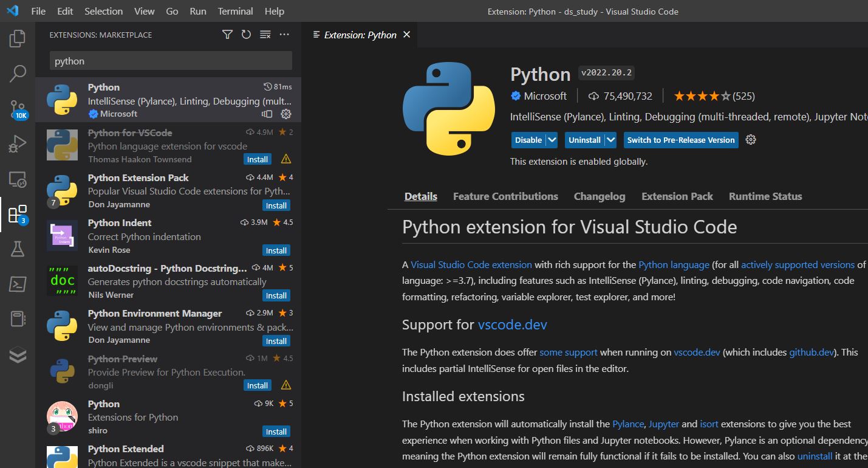This screenshot has width=868, height=468.
Task: Click the large Python logo in details
Action: [449, 109]
